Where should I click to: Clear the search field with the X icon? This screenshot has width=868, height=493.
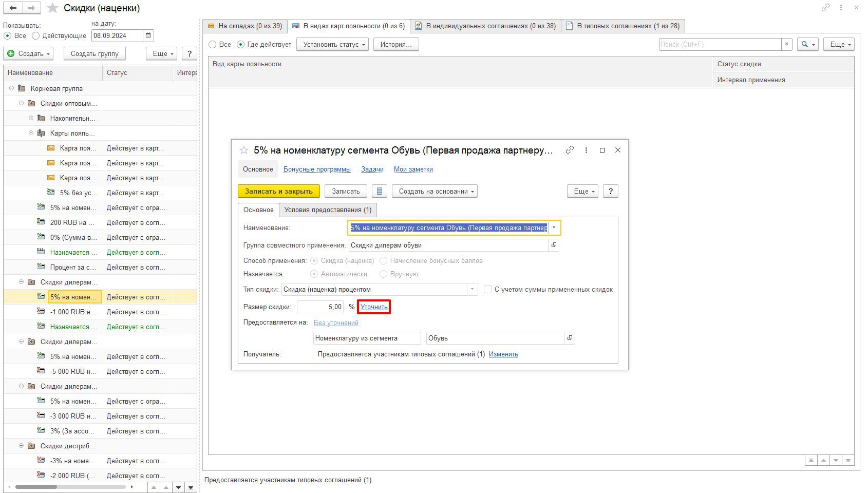click(x=786, y=45)
